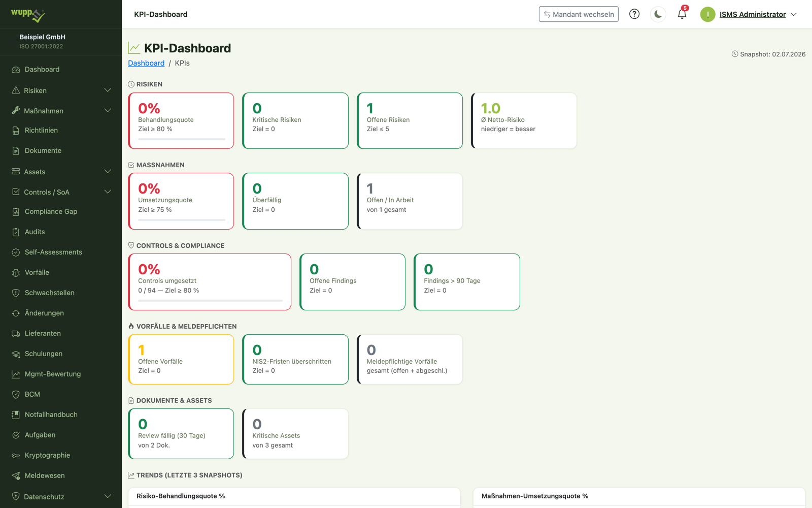The image size is (812, 508).
Task: Open the Offene Vorfälle KPI card
Action: pyautogui.click(x=181, y=359)
